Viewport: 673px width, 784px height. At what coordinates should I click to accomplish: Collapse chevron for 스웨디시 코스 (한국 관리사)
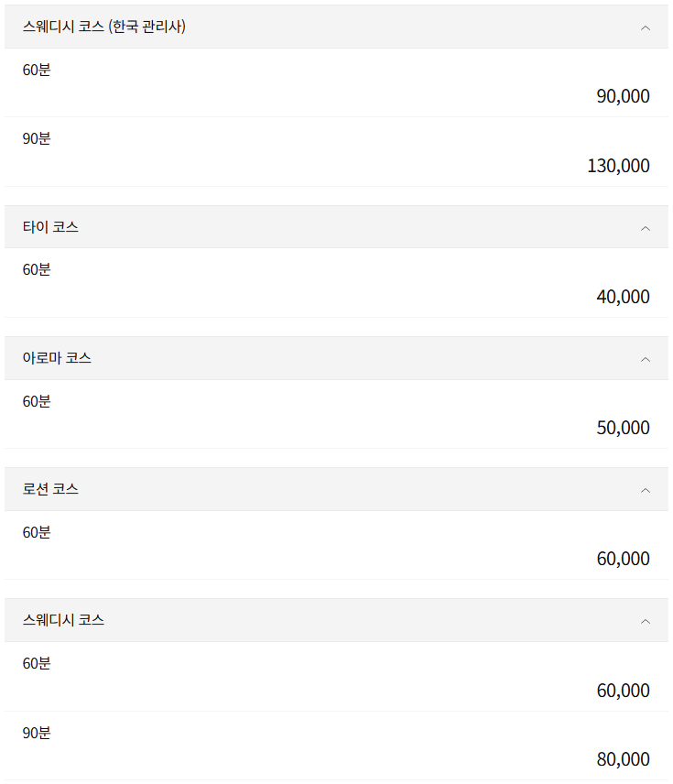tap(646, 27)
